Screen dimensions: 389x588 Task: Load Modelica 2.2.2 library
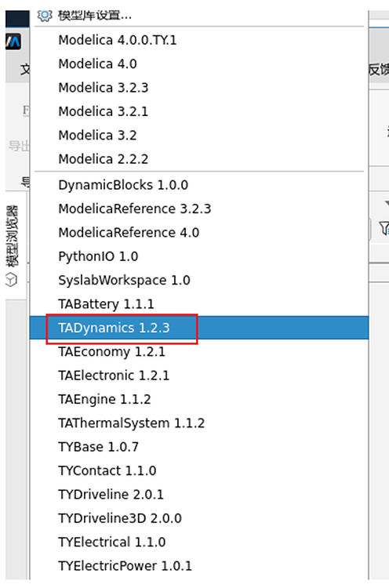click(x=199, y=159)
